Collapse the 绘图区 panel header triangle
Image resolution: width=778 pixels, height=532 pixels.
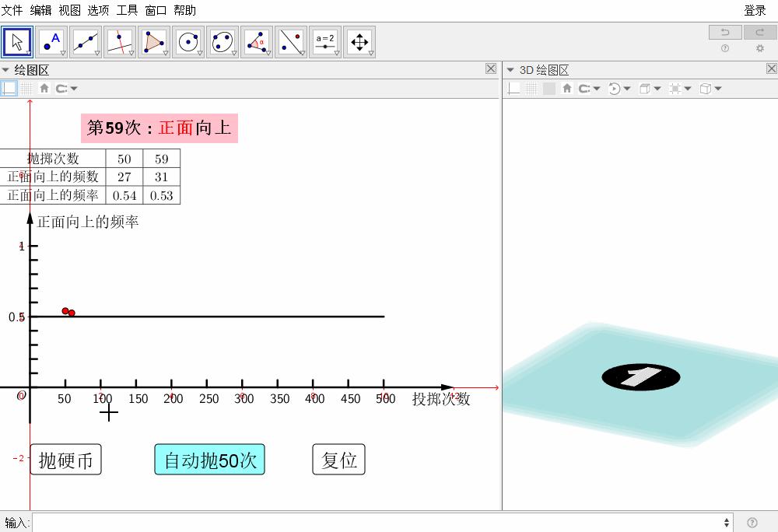pyautogui.click(x=5, y=70)
